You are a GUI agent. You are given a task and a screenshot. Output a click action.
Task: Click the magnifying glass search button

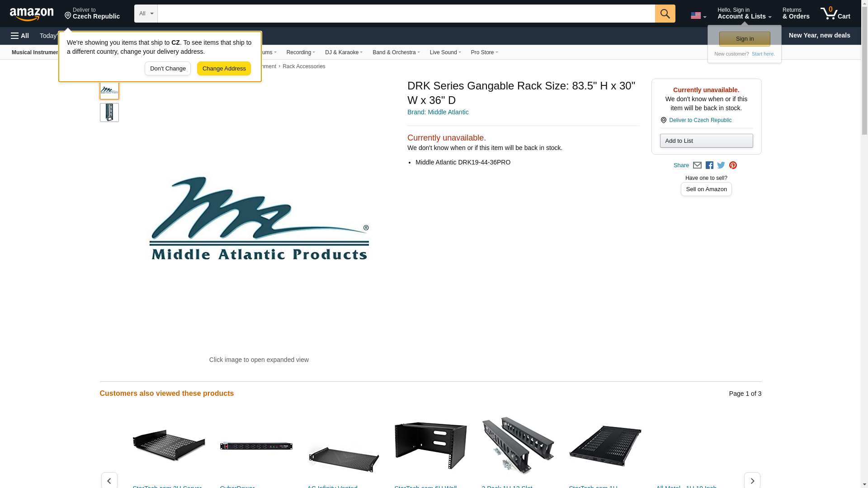click(x=665, y=14)
